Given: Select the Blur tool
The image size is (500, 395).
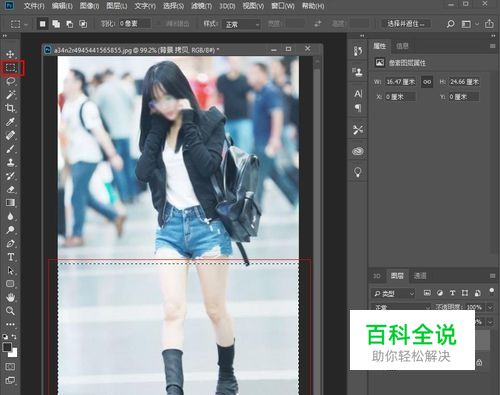Looking at the screenshot, I should [x=10, y=216].
